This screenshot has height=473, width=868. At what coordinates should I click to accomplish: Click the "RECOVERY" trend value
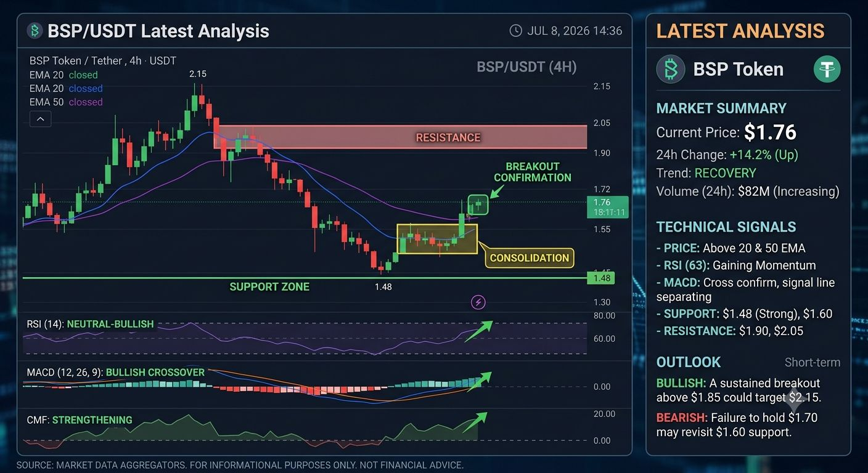pos(725,173)
